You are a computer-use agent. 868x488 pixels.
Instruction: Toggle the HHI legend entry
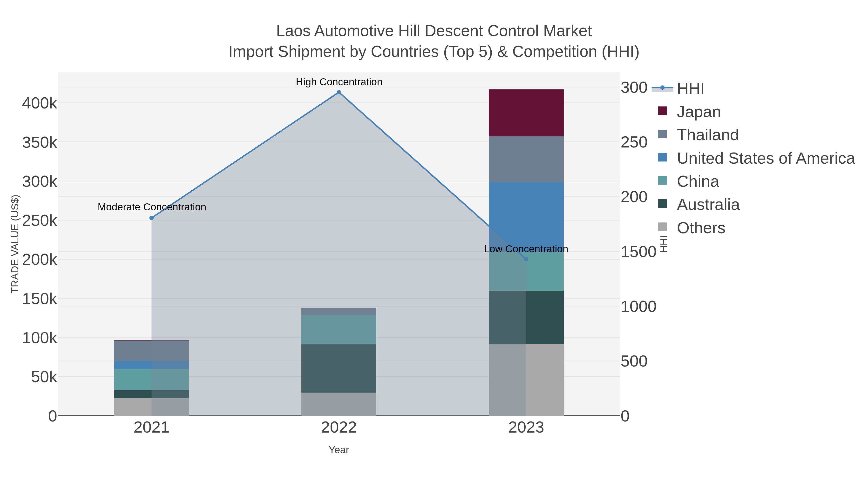[678, 88]
